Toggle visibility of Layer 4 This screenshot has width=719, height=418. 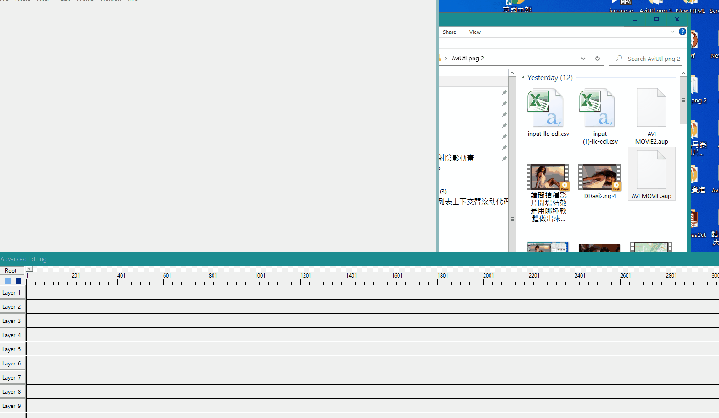(12, 335)
